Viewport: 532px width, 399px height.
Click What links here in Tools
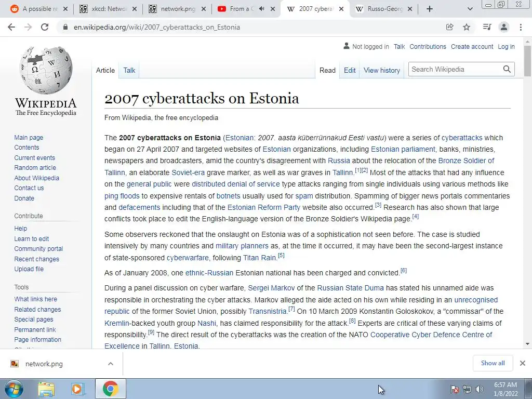36,299
